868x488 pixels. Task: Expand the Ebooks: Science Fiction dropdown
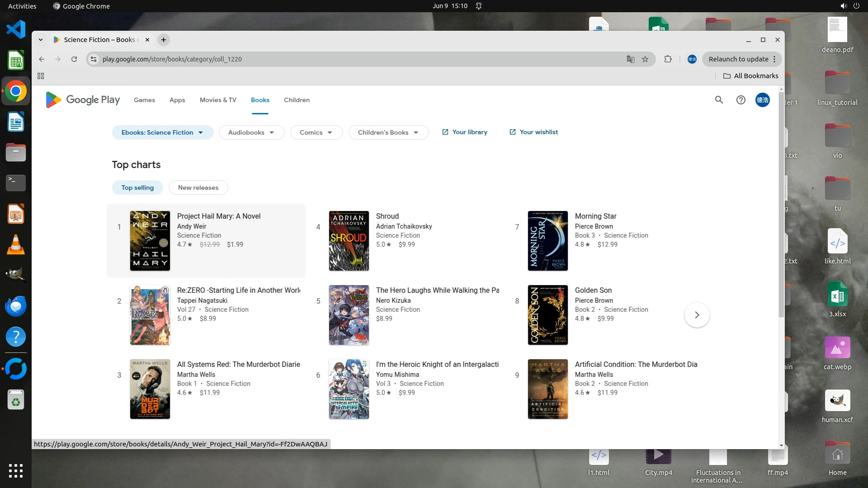162,132
